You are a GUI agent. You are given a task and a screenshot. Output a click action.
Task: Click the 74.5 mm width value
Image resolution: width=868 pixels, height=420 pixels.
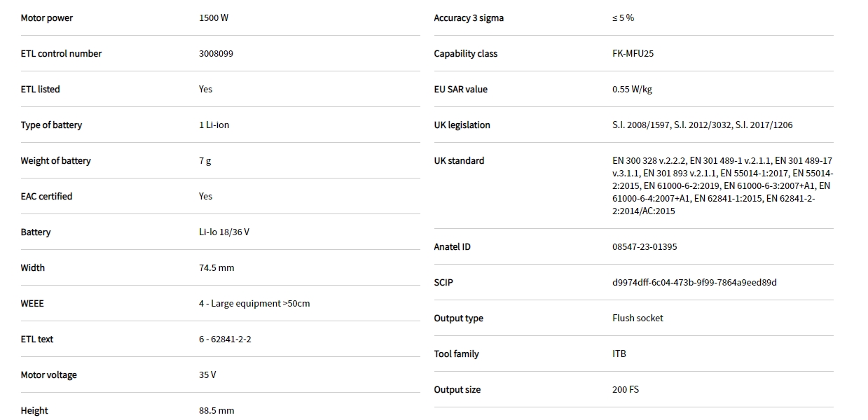216,268
